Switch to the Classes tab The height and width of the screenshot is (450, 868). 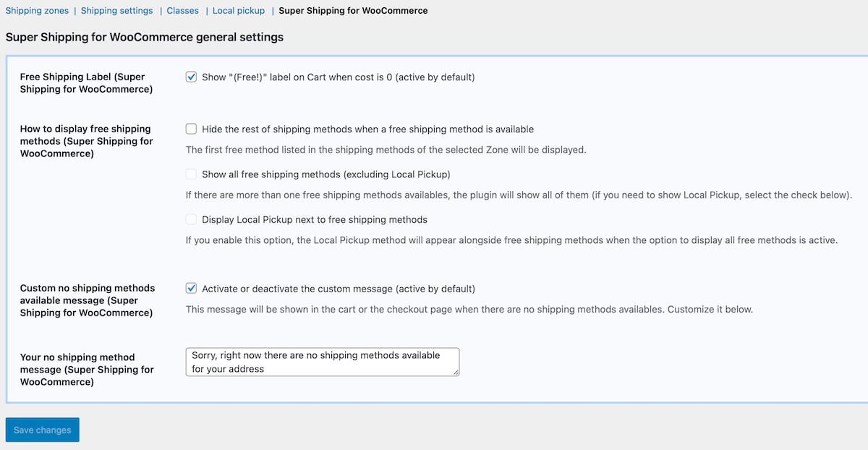[x=182, y=11]
